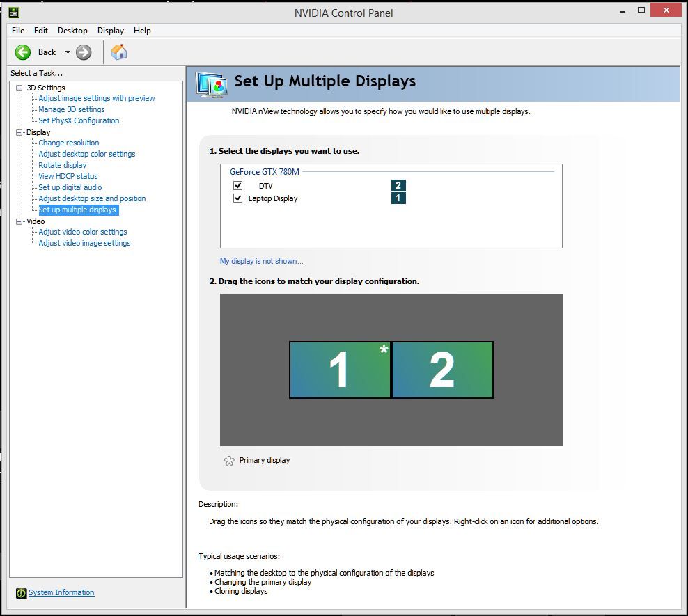The height and width of the screenshot is (616, 688).
Task: Select display 2 icon in layout area
Action: point(442,370)
